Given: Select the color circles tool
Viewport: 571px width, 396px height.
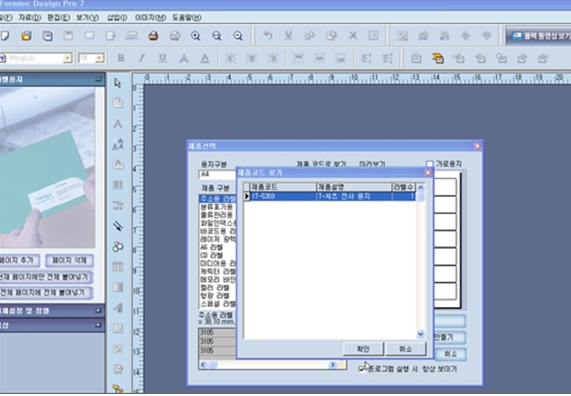Looking at the screenshot, I should (118, 247).
